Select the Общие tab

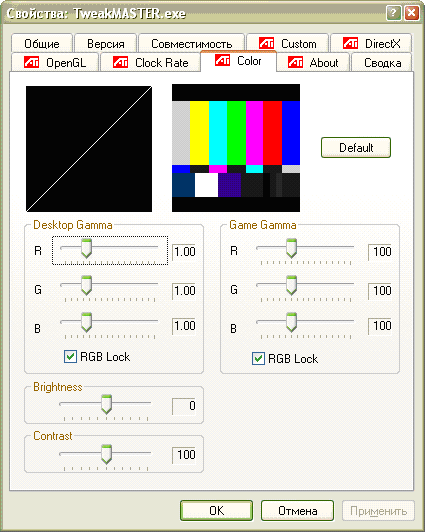click(x=42, y=43)
